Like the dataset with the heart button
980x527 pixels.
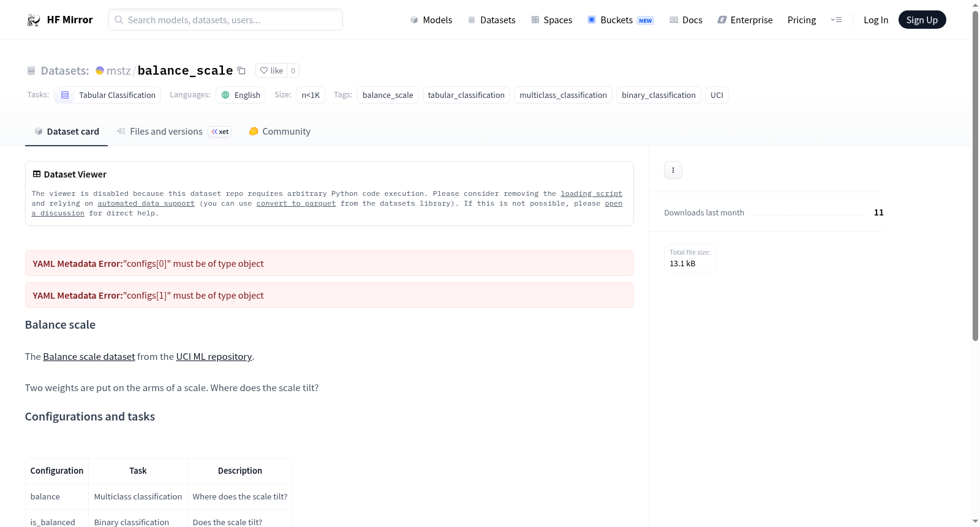click(x=271, y=70)
